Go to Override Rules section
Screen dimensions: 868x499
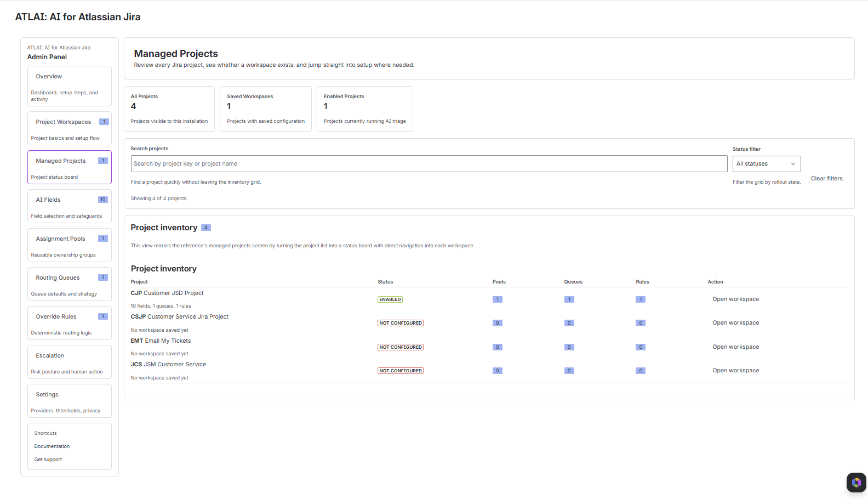70,323
